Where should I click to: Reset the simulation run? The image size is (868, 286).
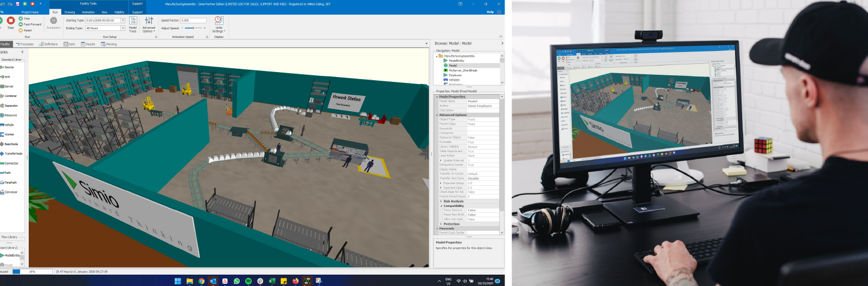21,30
